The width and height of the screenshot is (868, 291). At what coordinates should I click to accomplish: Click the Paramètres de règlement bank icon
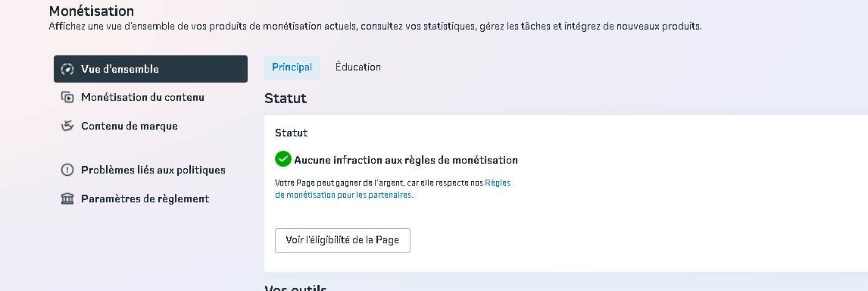[67, 199]
